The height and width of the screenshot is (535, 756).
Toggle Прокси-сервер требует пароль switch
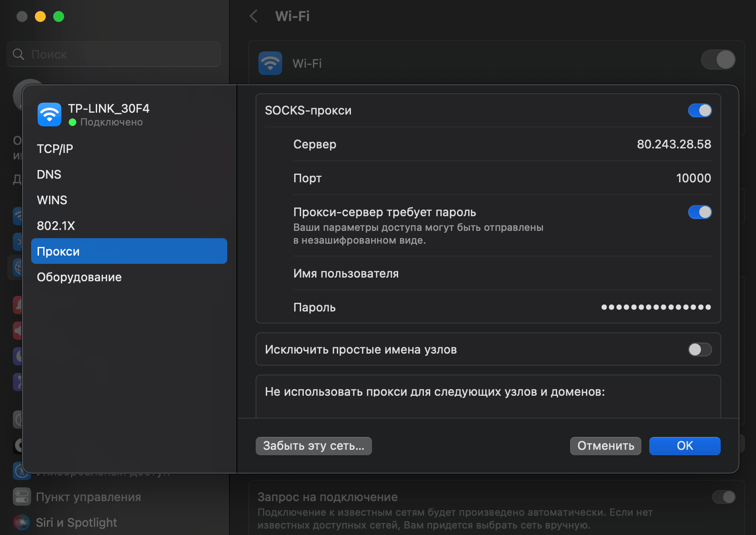[700, 212]
